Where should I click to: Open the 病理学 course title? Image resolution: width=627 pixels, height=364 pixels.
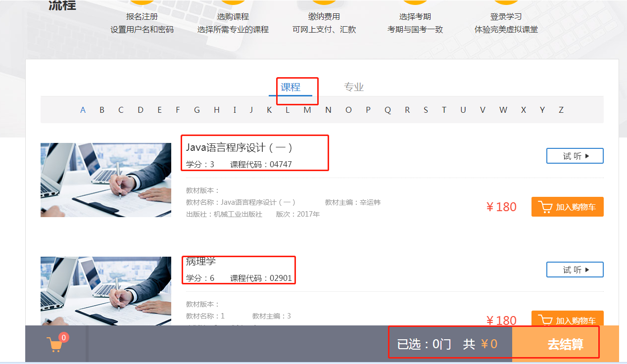201,261
